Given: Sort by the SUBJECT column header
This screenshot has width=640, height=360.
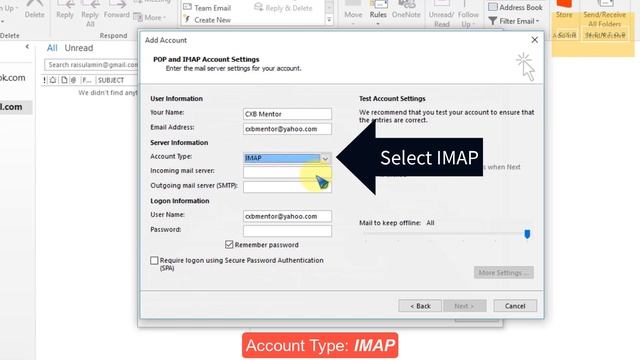Looking at the screenshot, I should 111,80.
